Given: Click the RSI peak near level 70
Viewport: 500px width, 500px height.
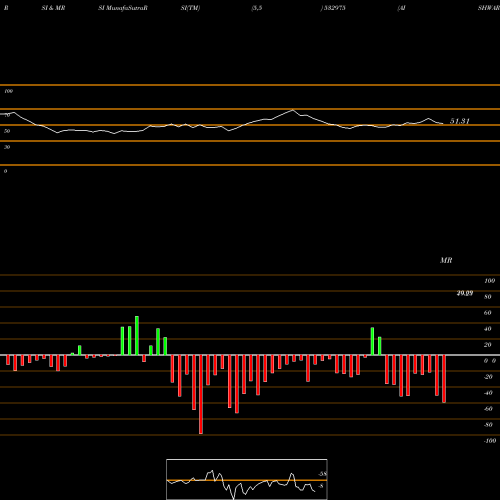Looking at the screenshot, I should (x=293, y=110).
